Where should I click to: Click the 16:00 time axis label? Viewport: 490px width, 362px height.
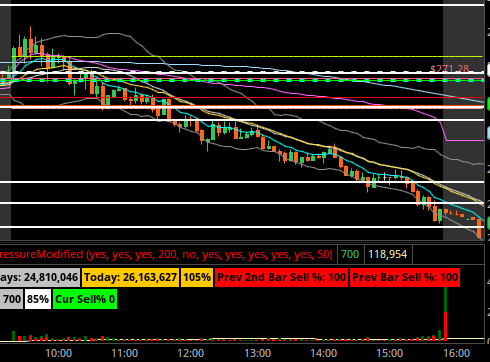click(x=456, y=353)
